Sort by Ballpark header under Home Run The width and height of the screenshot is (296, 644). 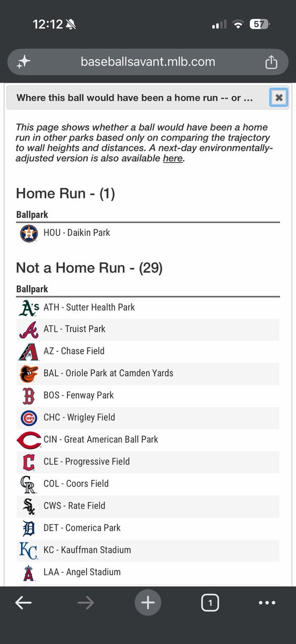pyautogui.click(x=32, y=215)
